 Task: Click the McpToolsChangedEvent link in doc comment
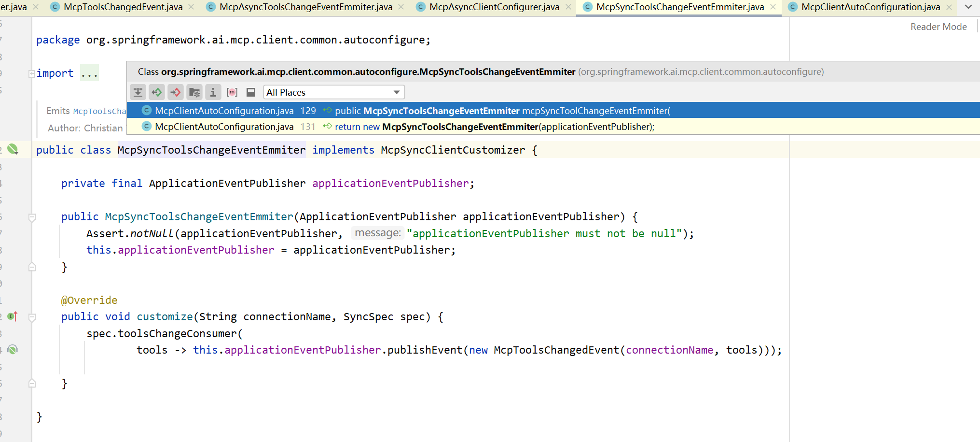coord(99,111)
